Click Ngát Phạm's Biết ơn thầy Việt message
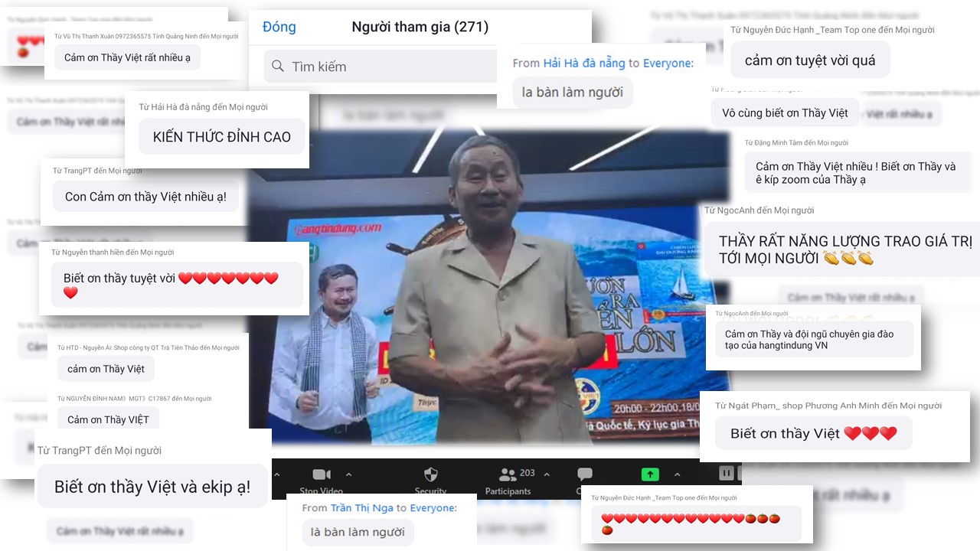Viewport: 980px width, 551px height. [x=814, y=433]
